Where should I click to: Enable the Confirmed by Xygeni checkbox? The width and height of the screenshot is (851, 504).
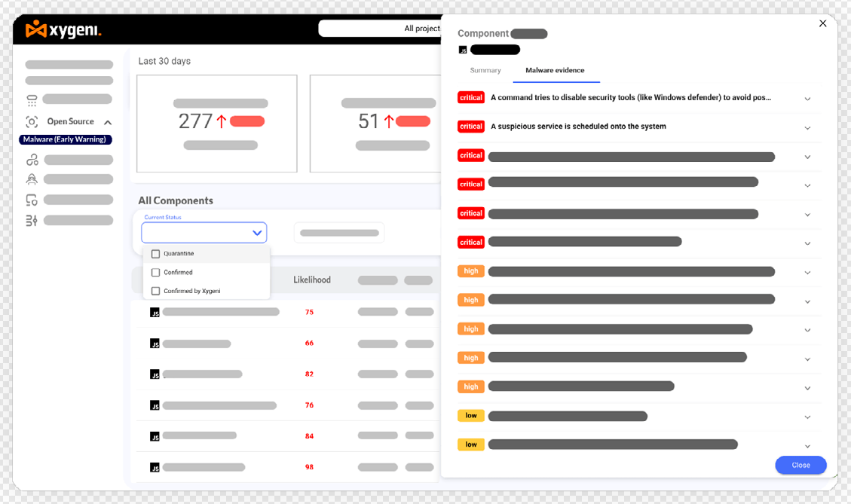(x=156, y=291)
